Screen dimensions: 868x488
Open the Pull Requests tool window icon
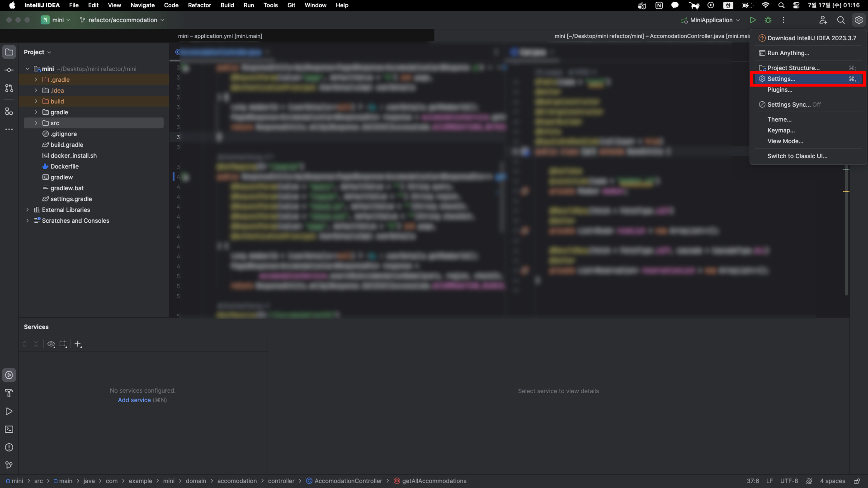coord(9,88)
